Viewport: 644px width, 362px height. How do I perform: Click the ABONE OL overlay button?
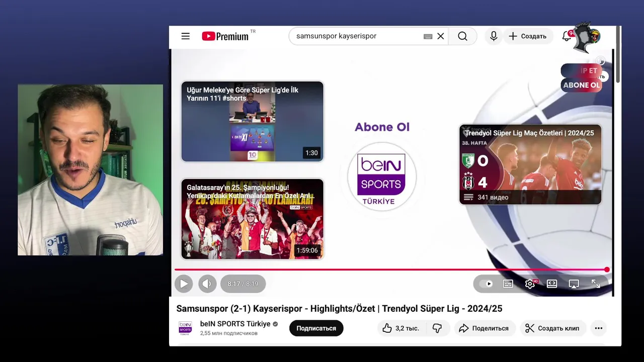[581, 85]
